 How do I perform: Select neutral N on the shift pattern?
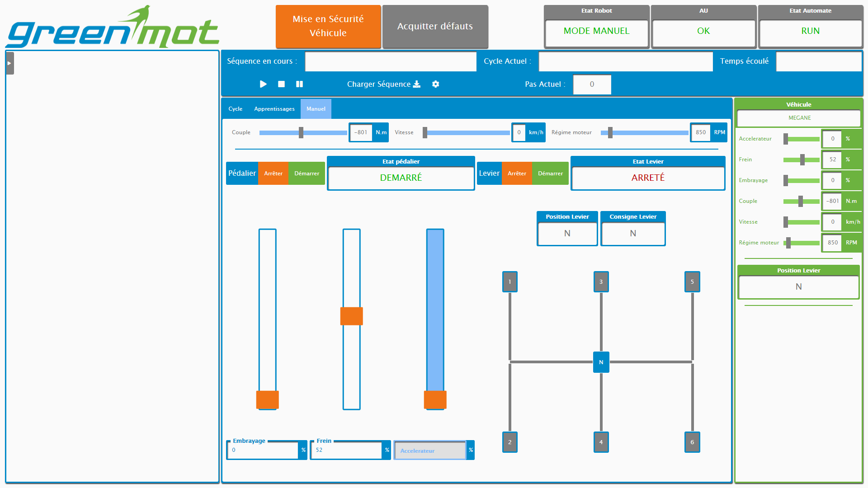coord(601,362)
